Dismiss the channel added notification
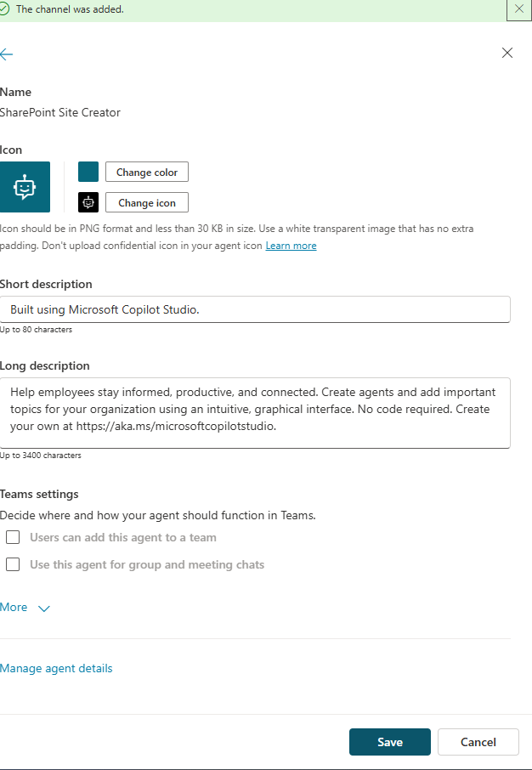This screenshot has height=770, width=532. [518, 8]
